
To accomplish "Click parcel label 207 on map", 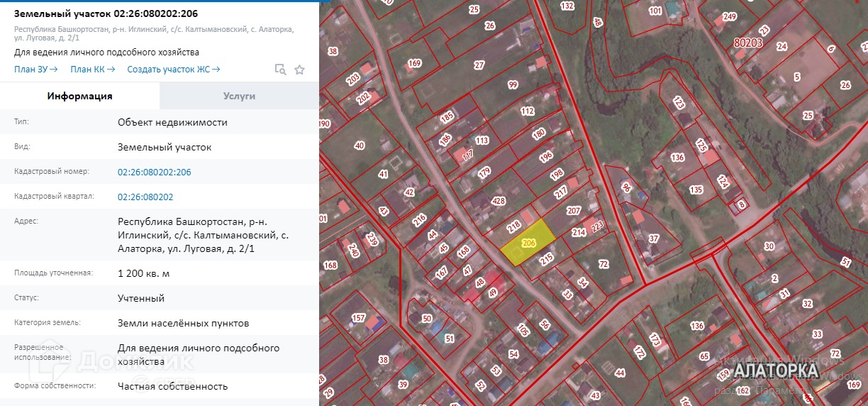I will [574, 211].
